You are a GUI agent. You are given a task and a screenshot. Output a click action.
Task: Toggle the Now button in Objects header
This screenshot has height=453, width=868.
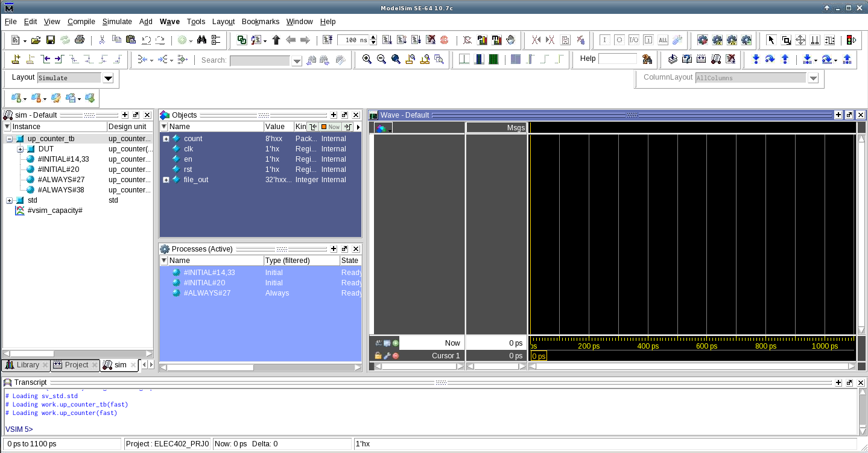331,127
